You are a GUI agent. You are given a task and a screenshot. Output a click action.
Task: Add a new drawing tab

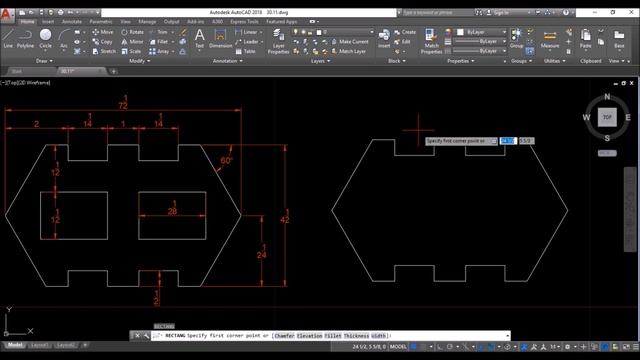pos(113,71)
